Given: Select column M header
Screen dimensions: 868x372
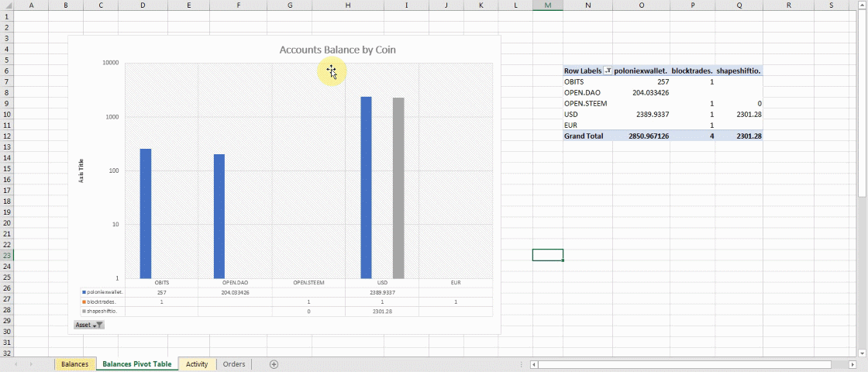Looking at the screenshot, I should 547,5.
